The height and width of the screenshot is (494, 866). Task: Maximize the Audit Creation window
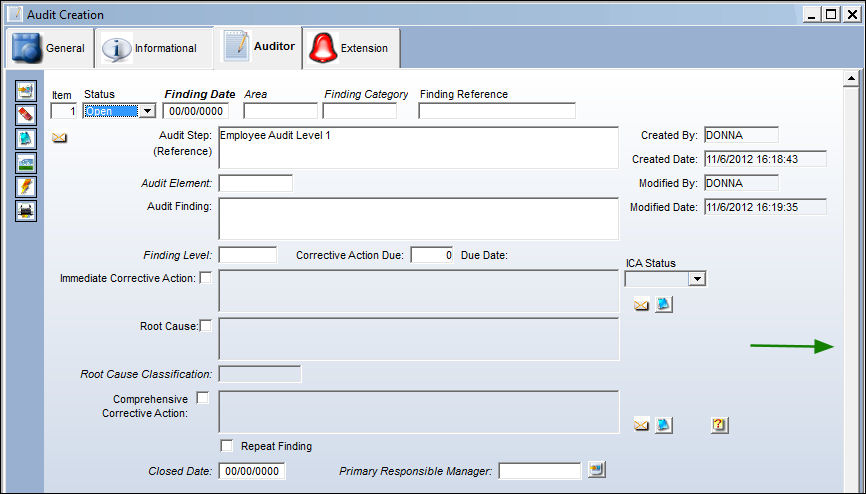831,14
